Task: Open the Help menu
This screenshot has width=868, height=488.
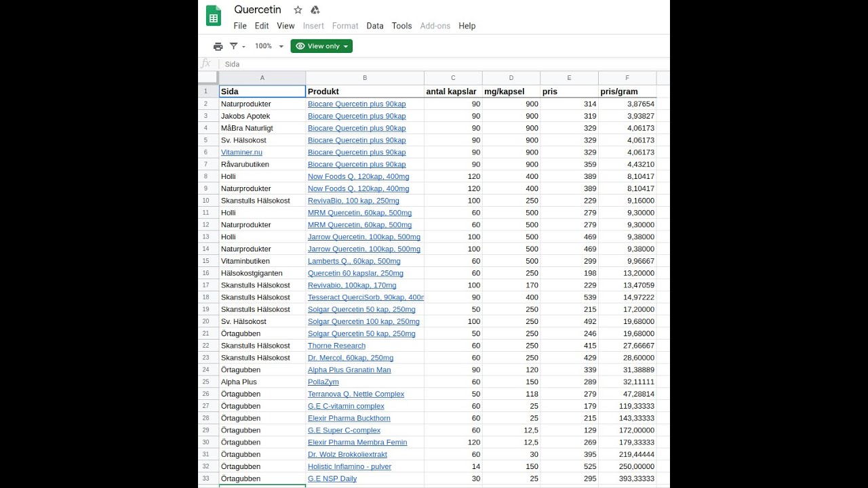Action: [467, 26]
